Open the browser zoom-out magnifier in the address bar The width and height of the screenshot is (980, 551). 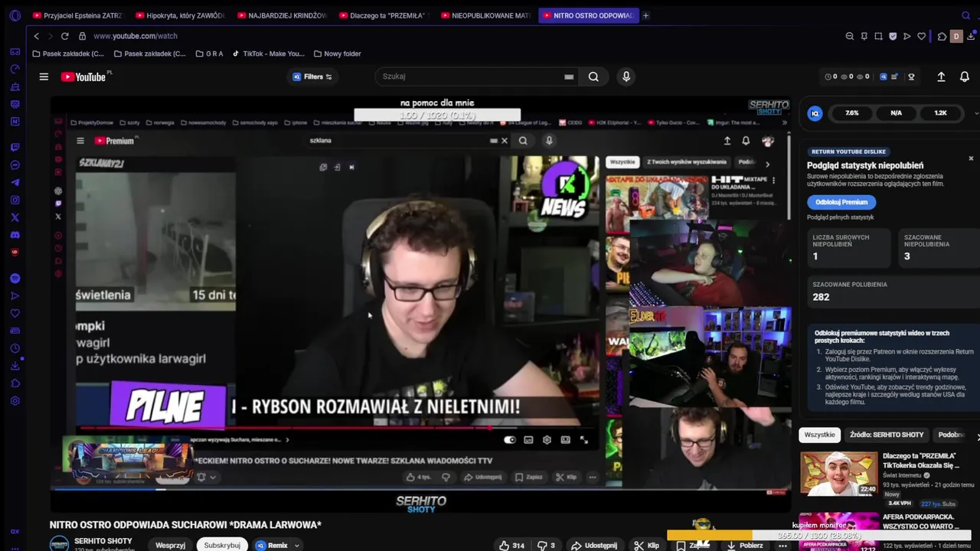click(850, 36)
